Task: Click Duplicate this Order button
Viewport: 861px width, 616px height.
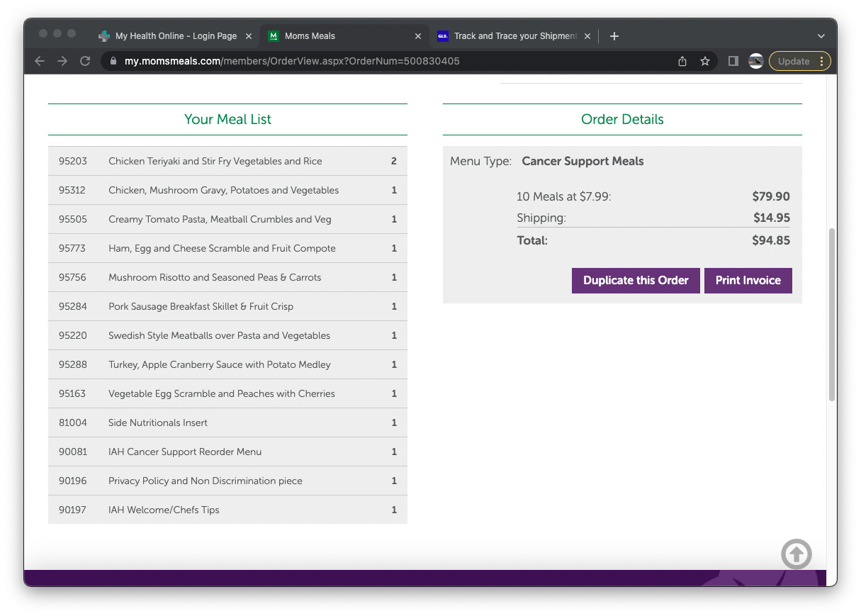Action: pyautogui.click(x=636, y=280)
